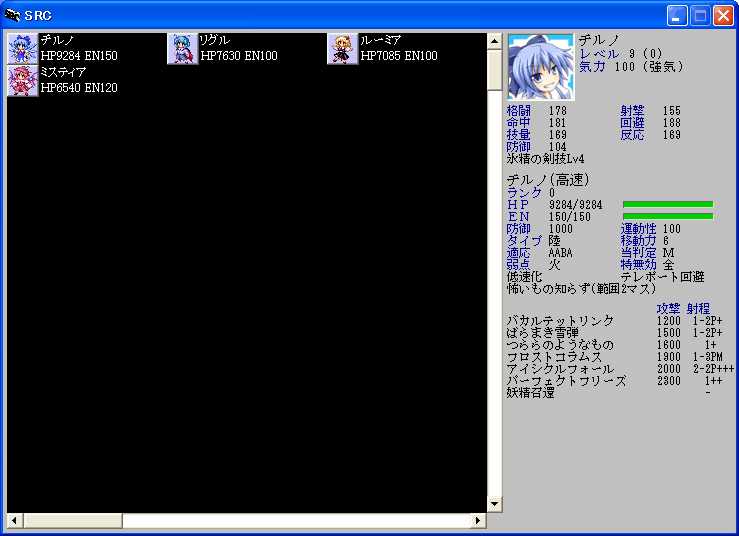Click the 反応 stat label
The image size is (739, 536).
[632, 135]
